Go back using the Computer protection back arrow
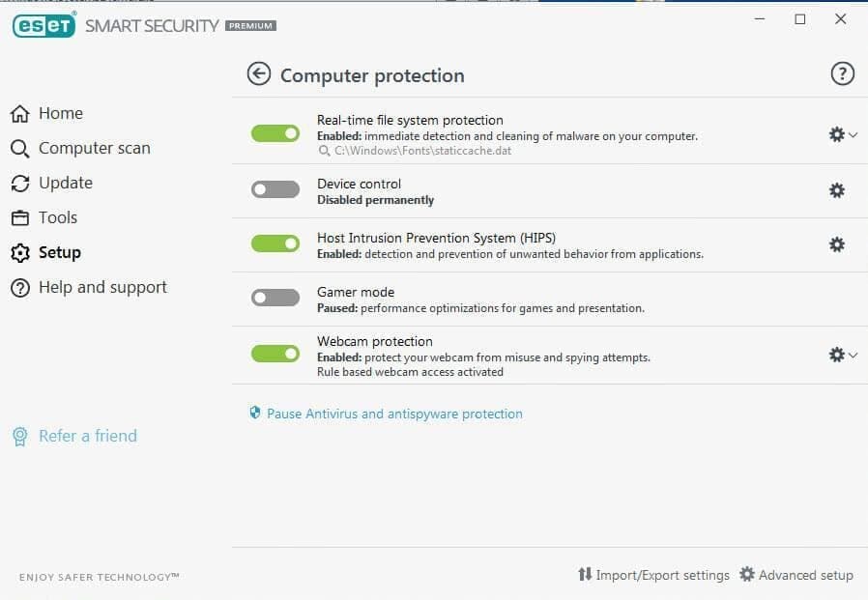The image size is (868, 600). 259,73
